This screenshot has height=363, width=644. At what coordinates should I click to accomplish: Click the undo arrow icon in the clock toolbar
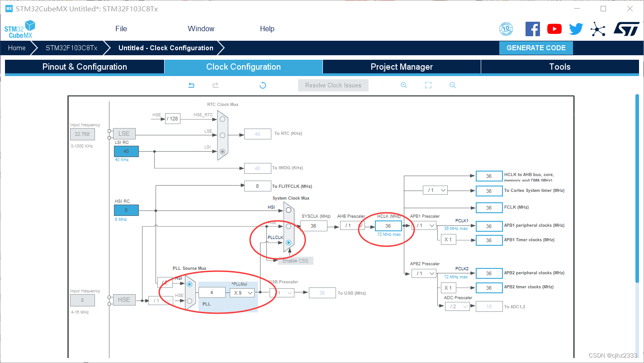(x=191, y=85)
